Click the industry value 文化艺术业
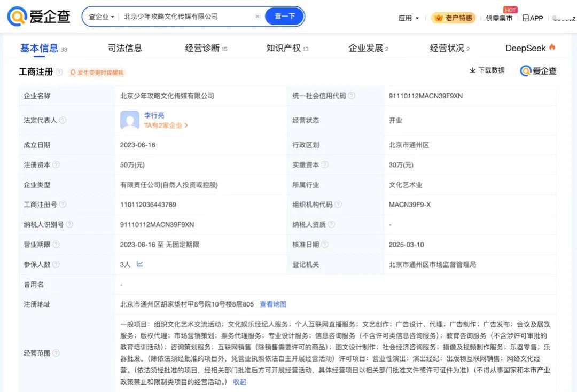Screen dimensions: 577x392 [406, 185]
